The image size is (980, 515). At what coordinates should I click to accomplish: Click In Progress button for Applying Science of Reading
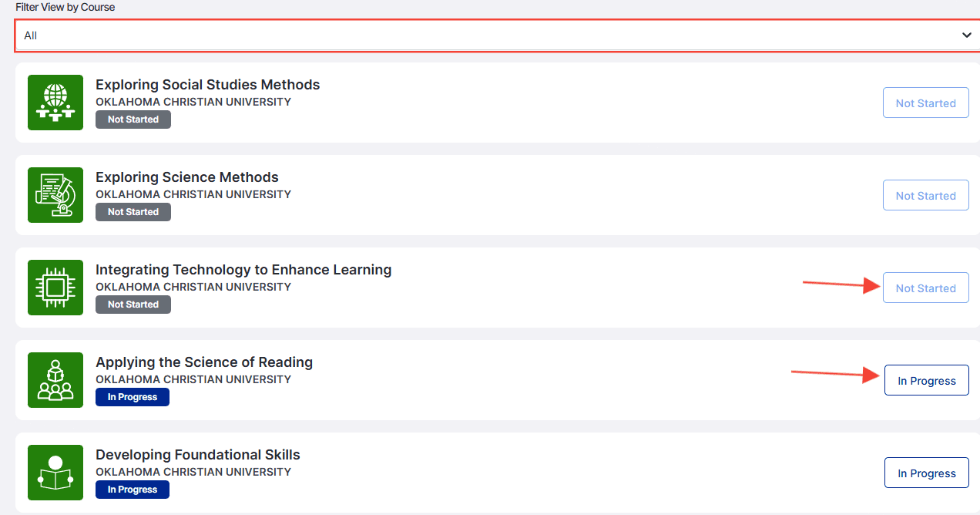[927, 380]
